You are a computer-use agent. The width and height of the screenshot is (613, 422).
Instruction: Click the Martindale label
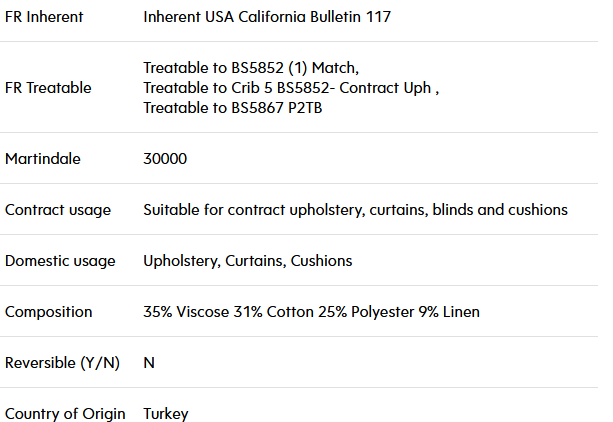[x=43, y=159]
